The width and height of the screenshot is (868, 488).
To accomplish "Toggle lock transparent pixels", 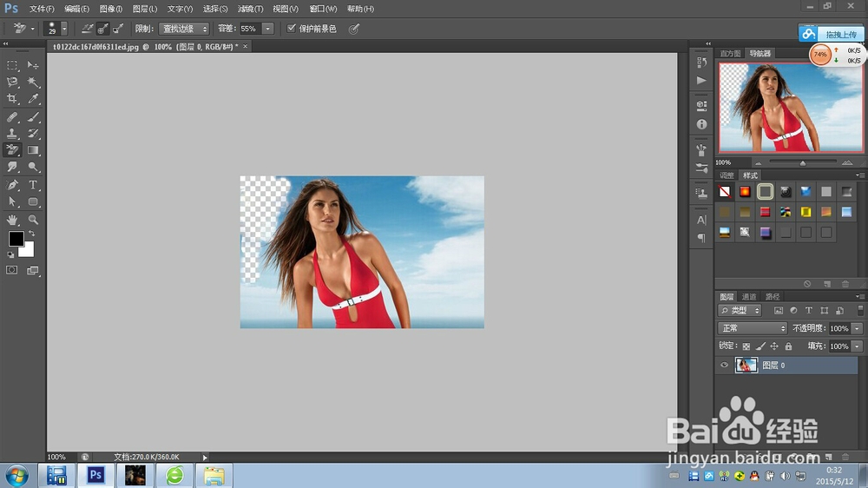I will pyautogui.click(x=746, y=346).
